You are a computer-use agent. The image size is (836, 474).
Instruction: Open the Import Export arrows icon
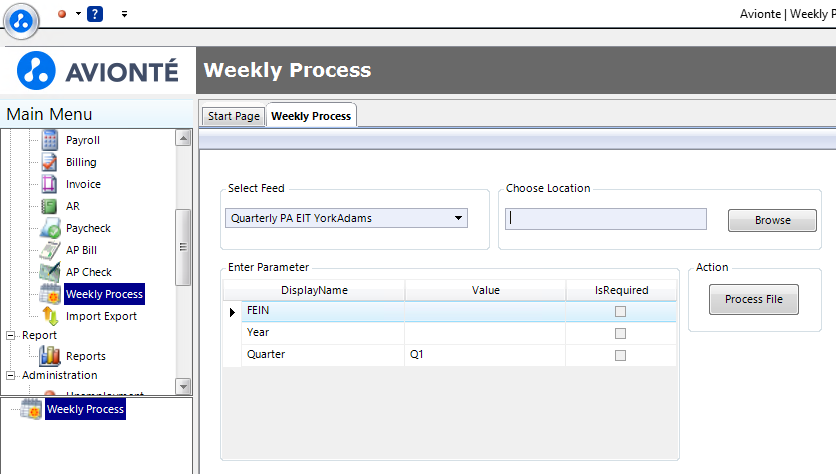pyautogui.click(x=50, y=316)
